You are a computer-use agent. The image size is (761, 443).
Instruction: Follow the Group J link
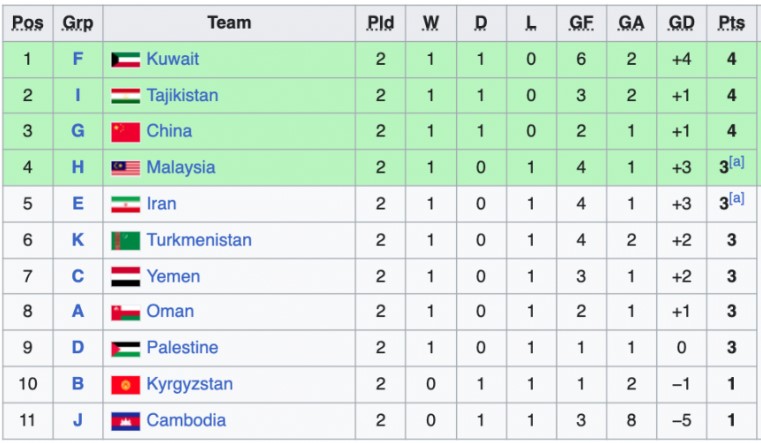(78, 420)
